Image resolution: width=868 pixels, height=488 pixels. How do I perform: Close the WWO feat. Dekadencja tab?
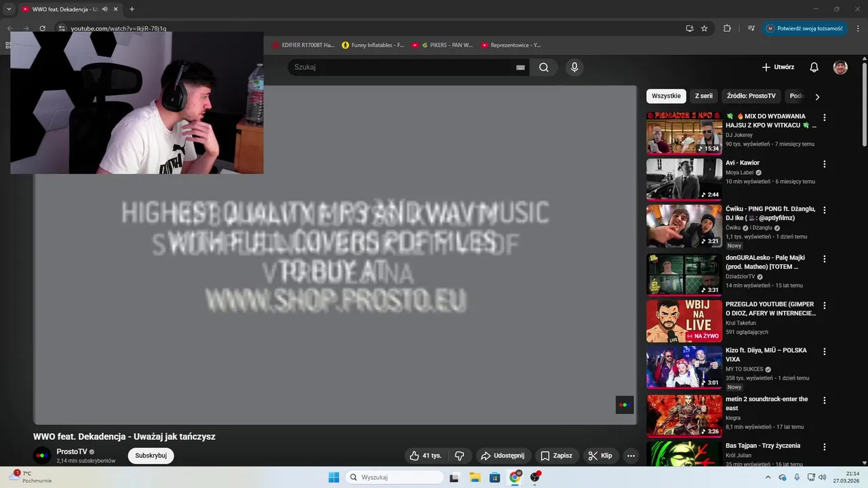(116, 9)
